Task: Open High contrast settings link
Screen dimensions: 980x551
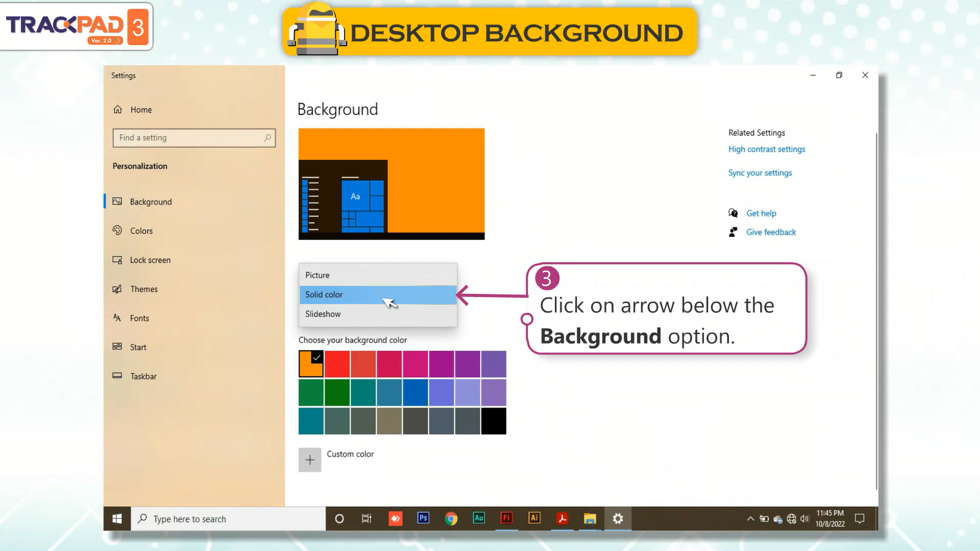Action: pyautogui.click(x=767, y=149)
